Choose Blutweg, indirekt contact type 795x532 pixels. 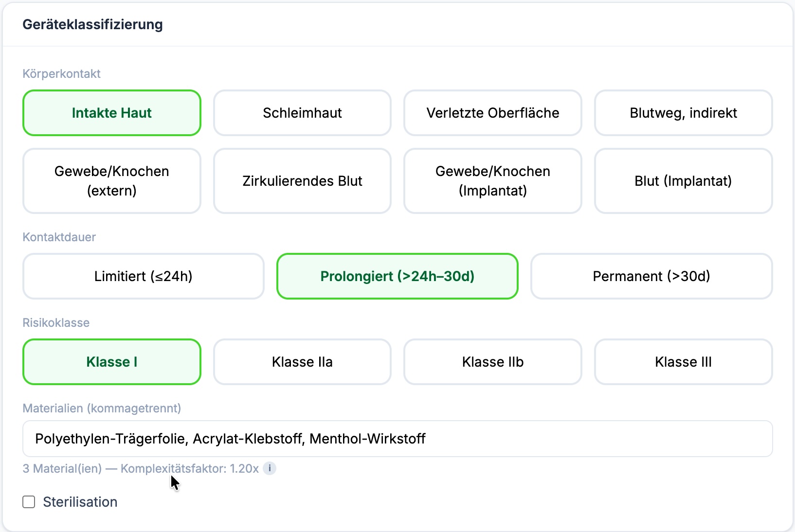[683, 113]
